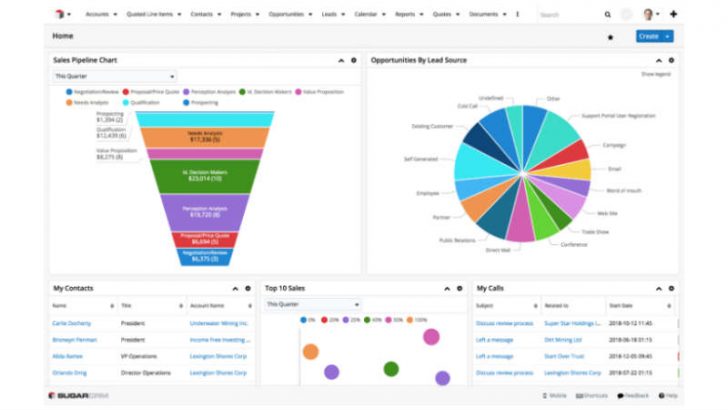Open Feedback in the footer
The image size is (728, 410).
click(633, 396)
